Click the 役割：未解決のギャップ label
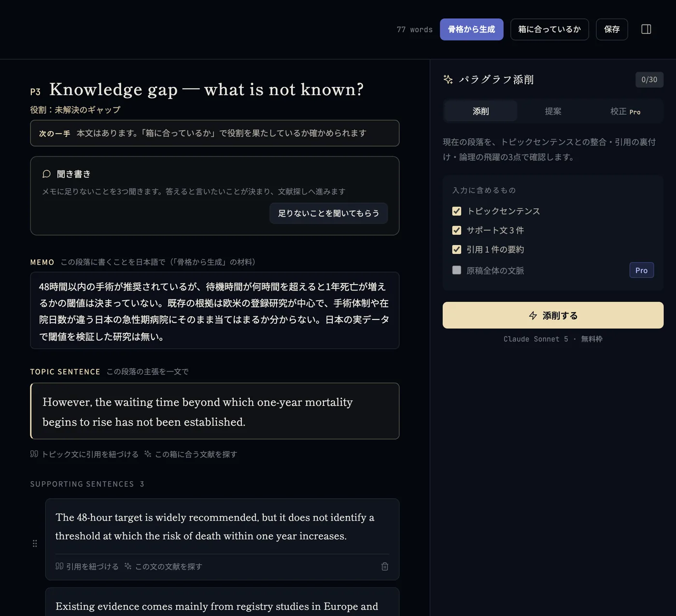The image size is (676, 616). [75, 110]
